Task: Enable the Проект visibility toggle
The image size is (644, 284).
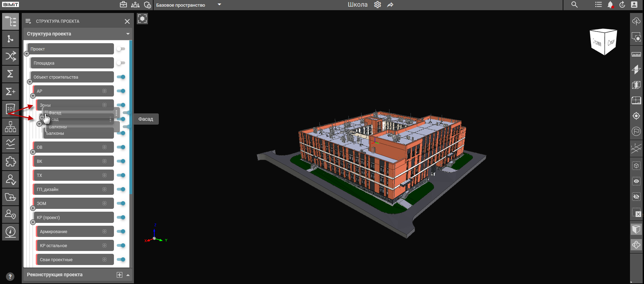Action: tap(121, 49)
